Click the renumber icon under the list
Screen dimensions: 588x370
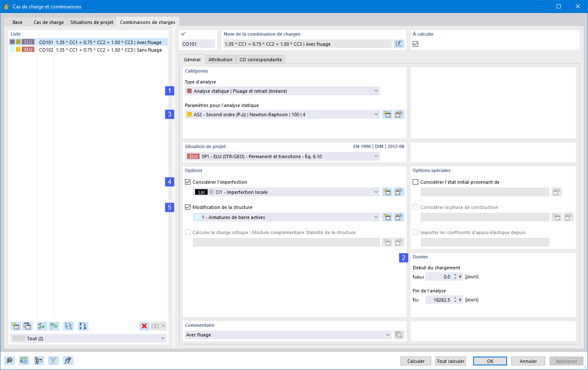point(68,326)
